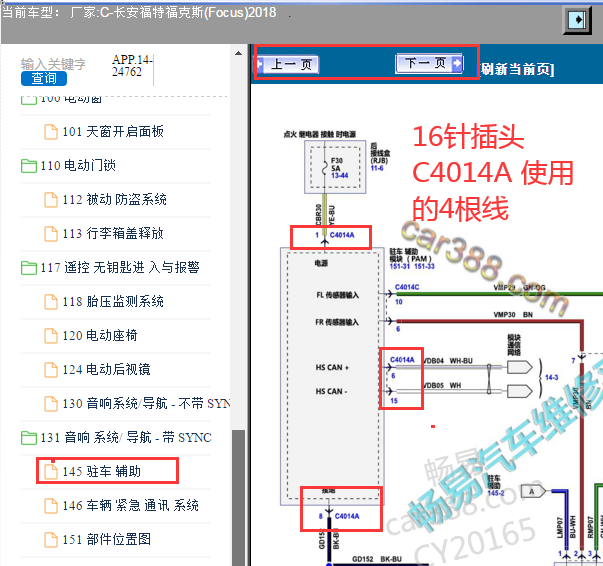Click the page icon beside 151 部件位置图
The image size is (603, 566).
[x=51, y=539]
